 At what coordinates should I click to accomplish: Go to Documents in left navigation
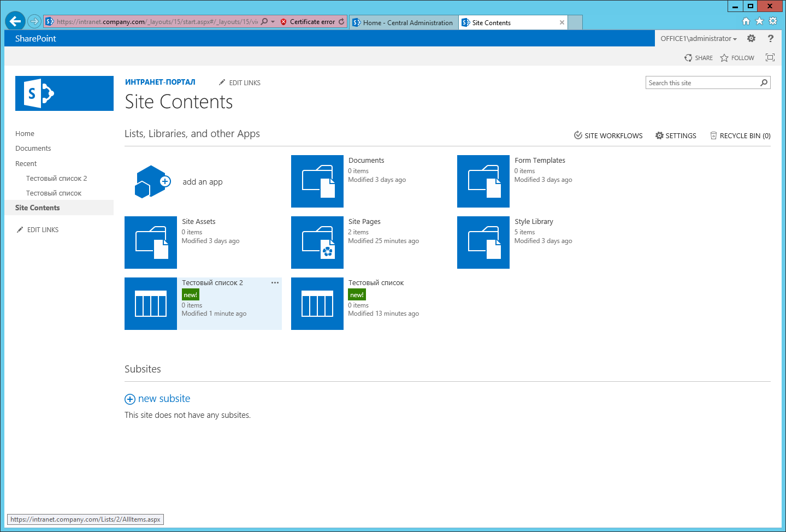click(x=33, y=148)
